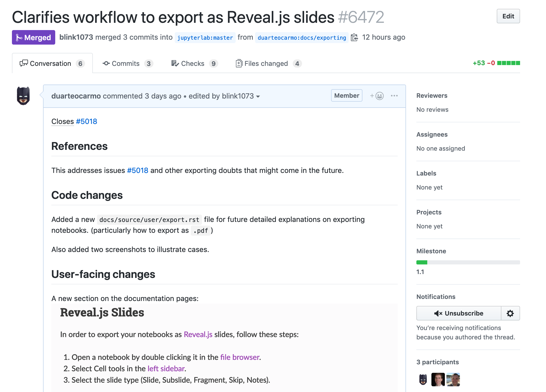Mute notifications with the Unsubscribe button
This screenshot has height=392, width=546.
pyautogui.click(x=458, y=313)
